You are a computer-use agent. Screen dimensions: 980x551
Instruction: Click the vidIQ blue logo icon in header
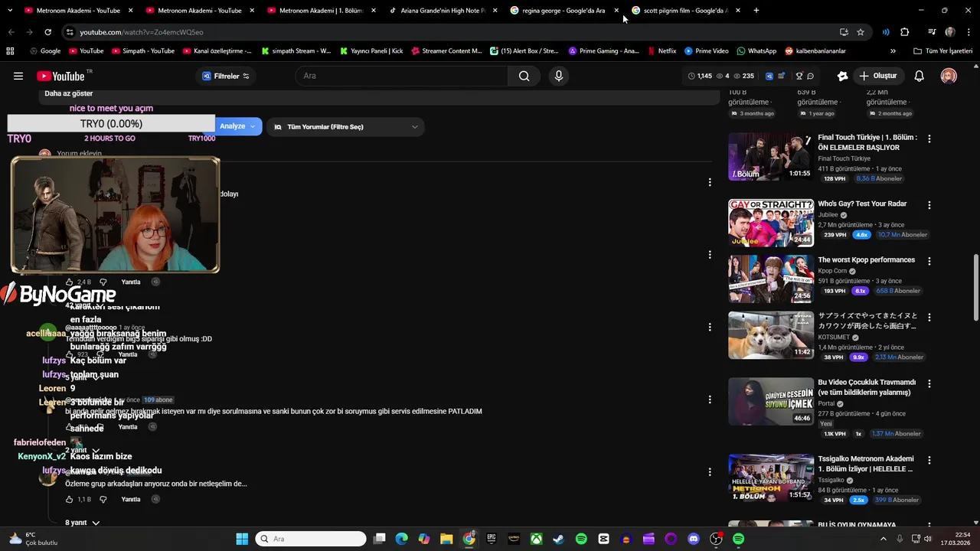pos(769,76)
